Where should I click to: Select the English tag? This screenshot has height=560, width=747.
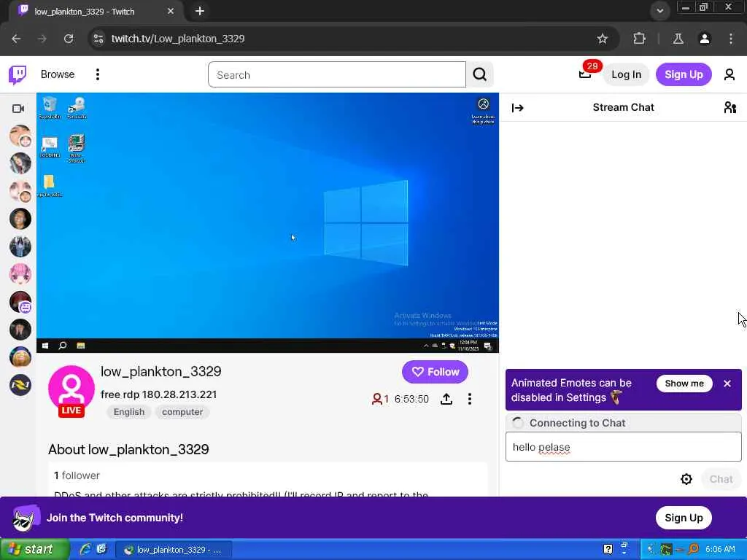point(128,412)
